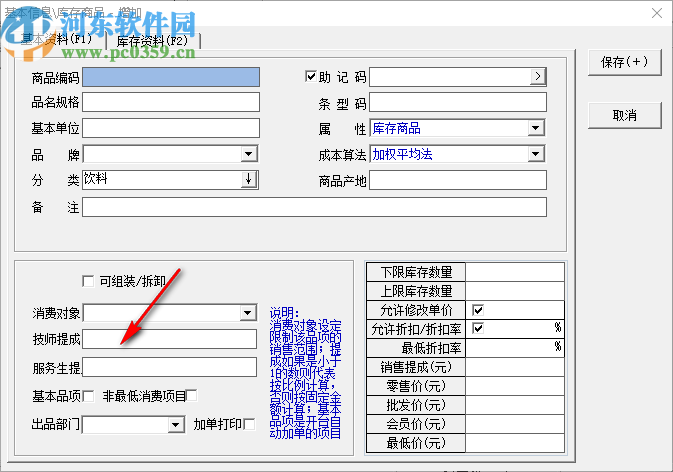Click the 零售价(元) row label
Viewport: 673px width, 472px height.
[x=416, y=386]
